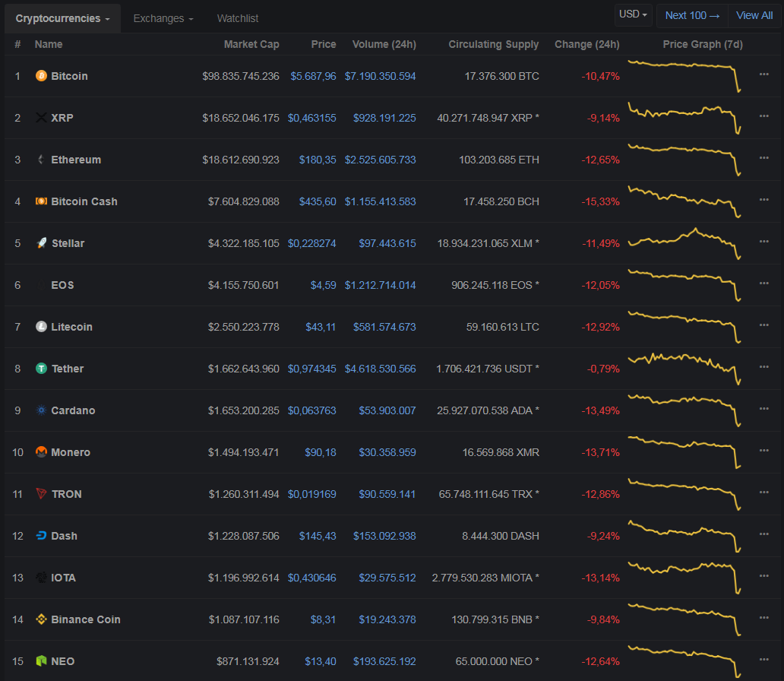Open the more options menu for Ethereum row
The width and height of the screenshot is (784, 681).
764,157
